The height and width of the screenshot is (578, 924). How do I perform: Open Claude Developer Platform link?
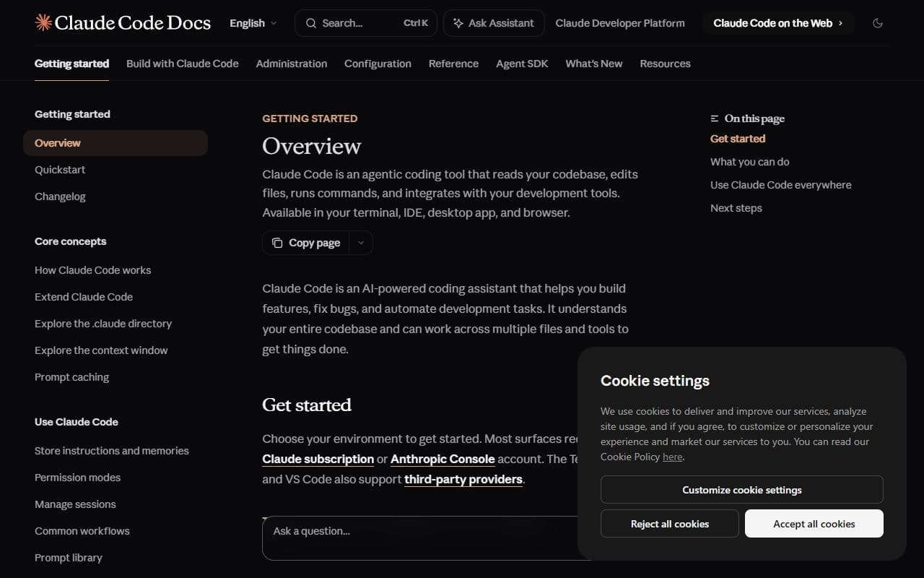[620, 23]
